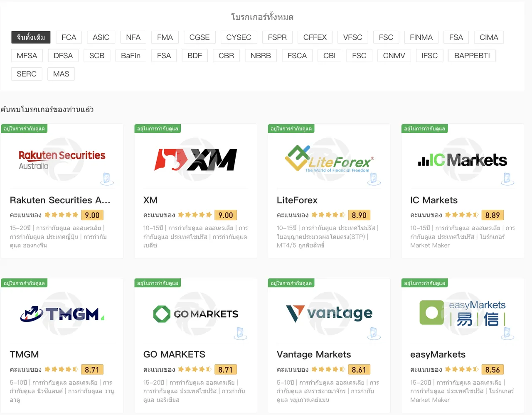Click the 8.90 score on LiteForex
The height and width of the screenshot is (415, 532).
[359, 215]
